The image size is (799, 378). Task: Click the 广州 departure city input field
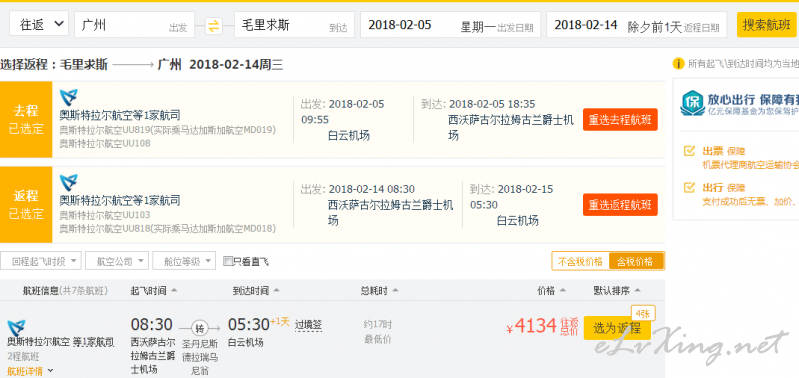135,25
